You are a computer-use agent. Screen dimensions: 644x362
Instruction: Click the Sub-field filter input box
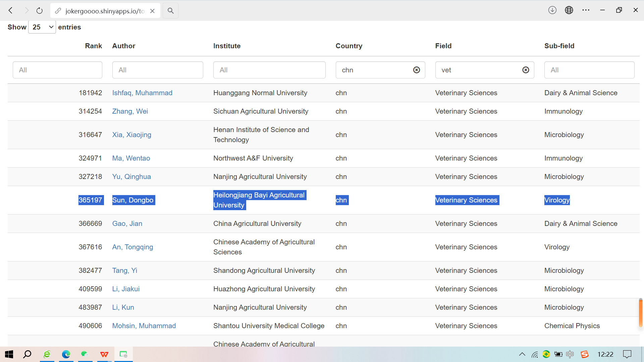[589, 70]
